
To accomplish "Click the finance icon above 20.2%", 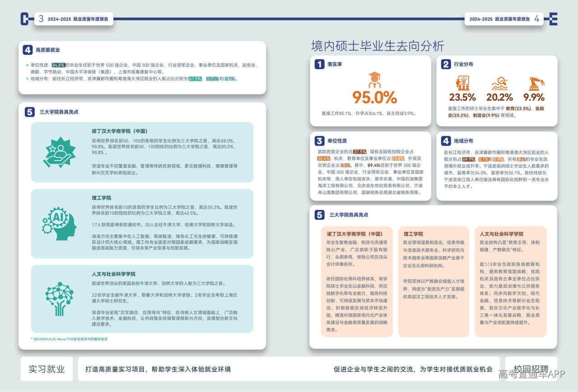I will click(x=499, y=83).
